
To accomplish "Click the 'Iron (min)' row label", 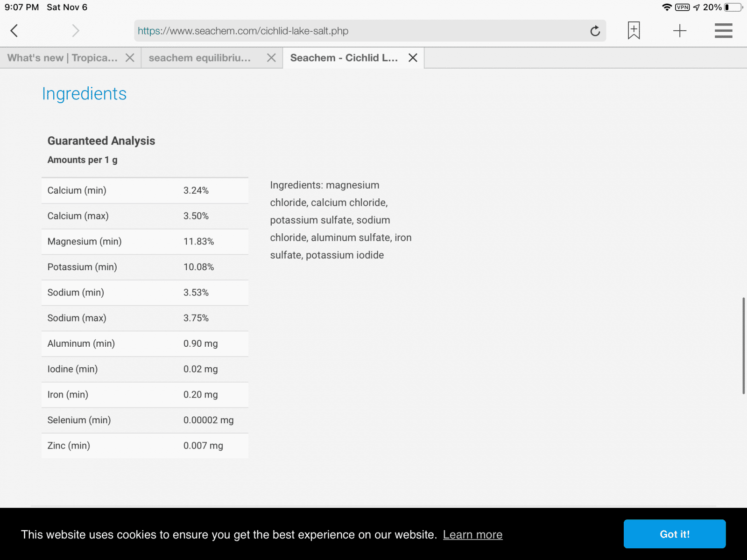I will click(x=68, y=395).
